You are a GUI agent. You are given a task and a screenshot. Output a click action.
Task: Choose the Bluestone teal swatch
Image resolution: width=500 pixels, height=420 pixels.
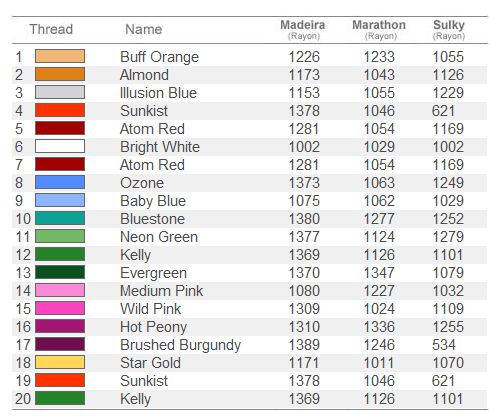coord(60,218)
